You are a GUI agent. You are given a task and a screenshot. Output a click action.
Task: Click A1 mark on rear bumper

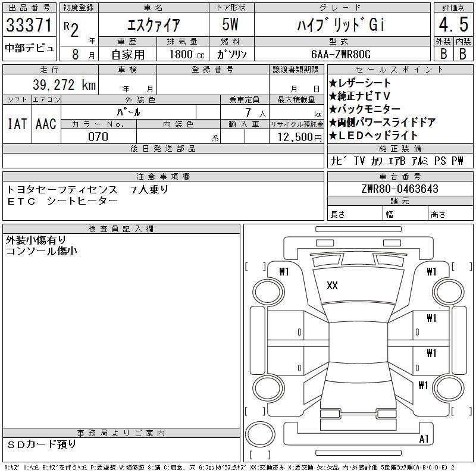tap(424, 439)
